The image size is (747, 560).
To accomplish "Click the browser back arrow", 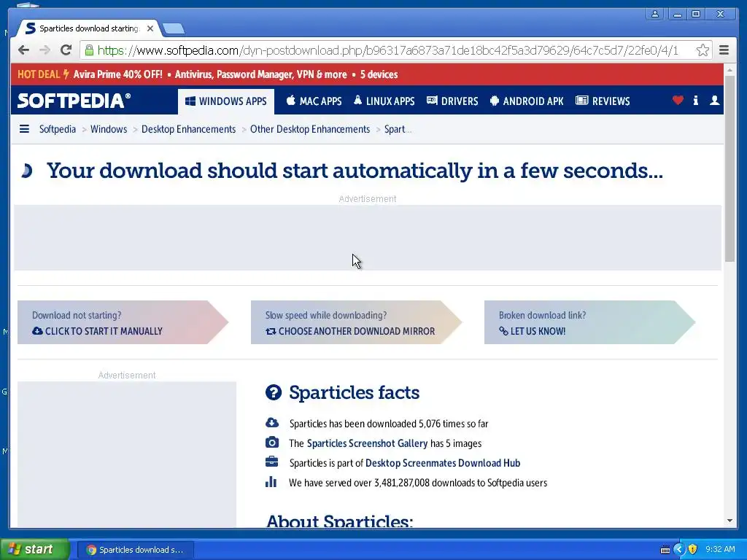I will click(x=23, y=50).
